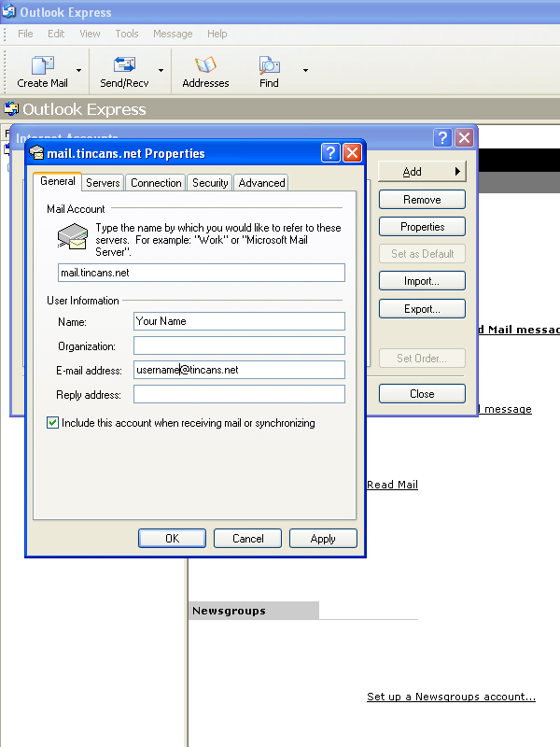560x747 pixels.
Task: Switch to the Security tab
Action: (x=209, y=182)
